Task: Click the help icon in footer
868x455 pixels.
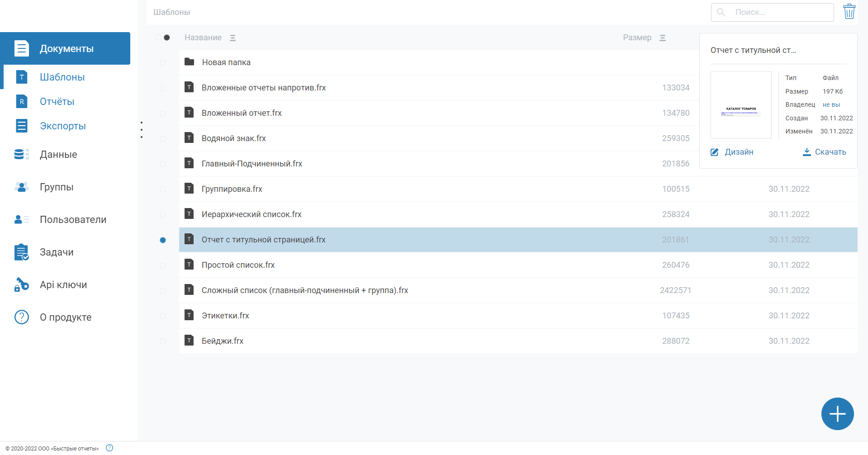Action: pos(109,448)
